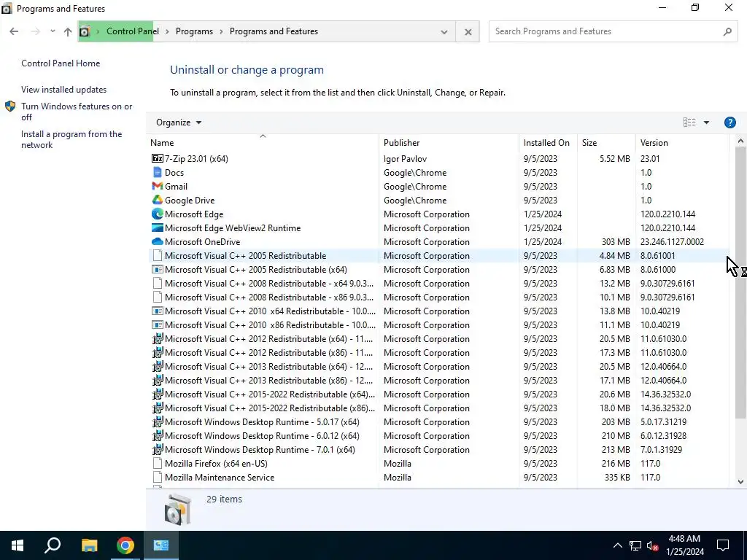The width and height of the screenshot is (747, 560).
Task: Click the view layout icon
Action: (x=689, y=122)
